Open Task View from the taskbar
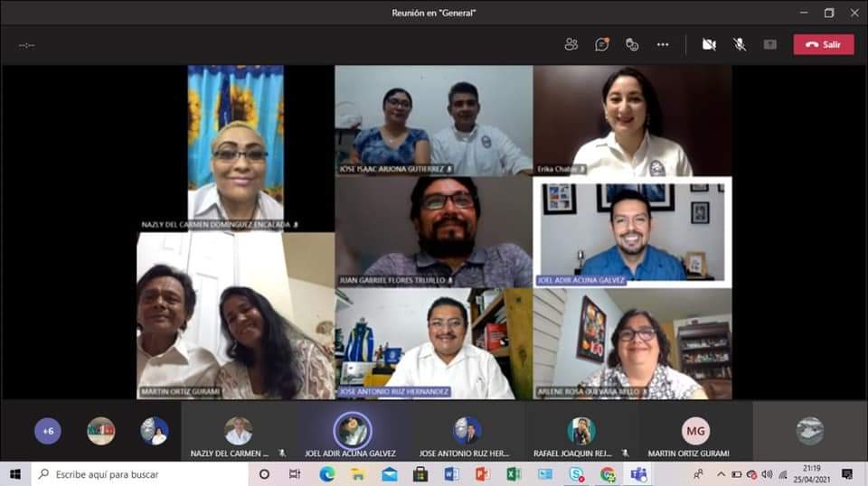This screenshot has height=486, width=868. coord(295,474)
